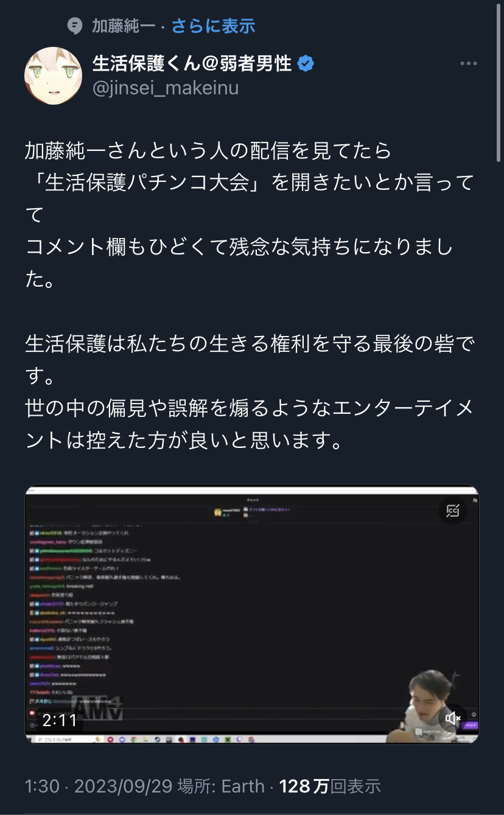Open the three-dot more options menu

coord(468,63)
